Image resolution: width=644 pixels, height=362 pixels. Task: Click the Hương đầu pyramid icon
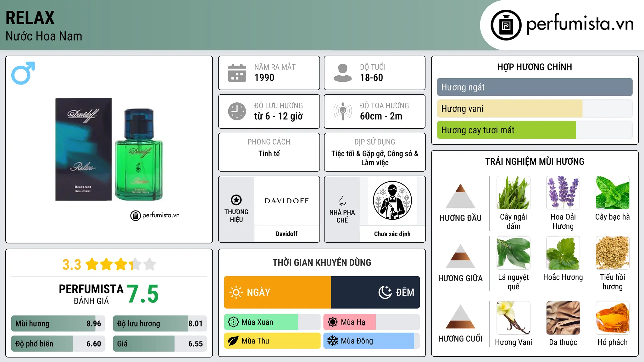460,195
